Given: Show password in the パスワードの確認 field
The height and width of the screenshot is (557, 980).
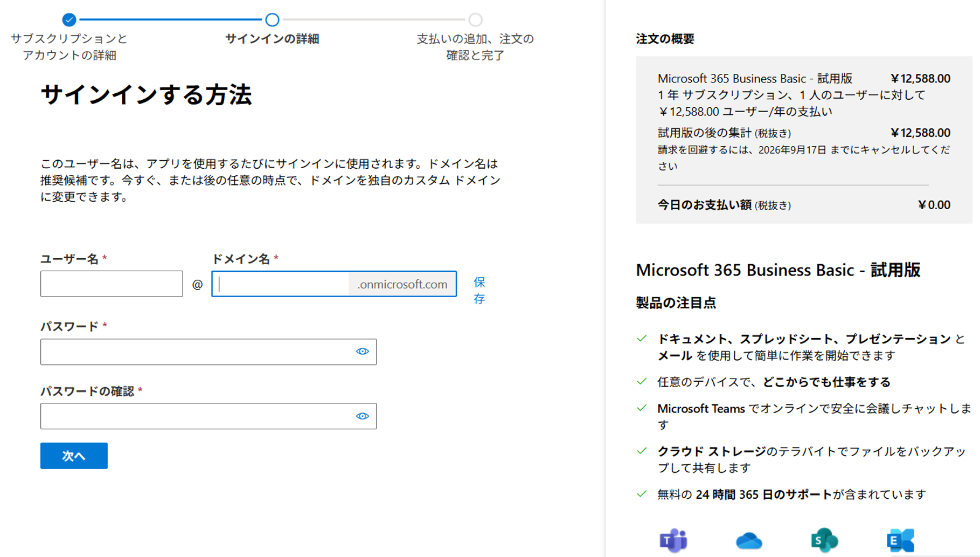Looking at the screenshot, I should 363,416.
